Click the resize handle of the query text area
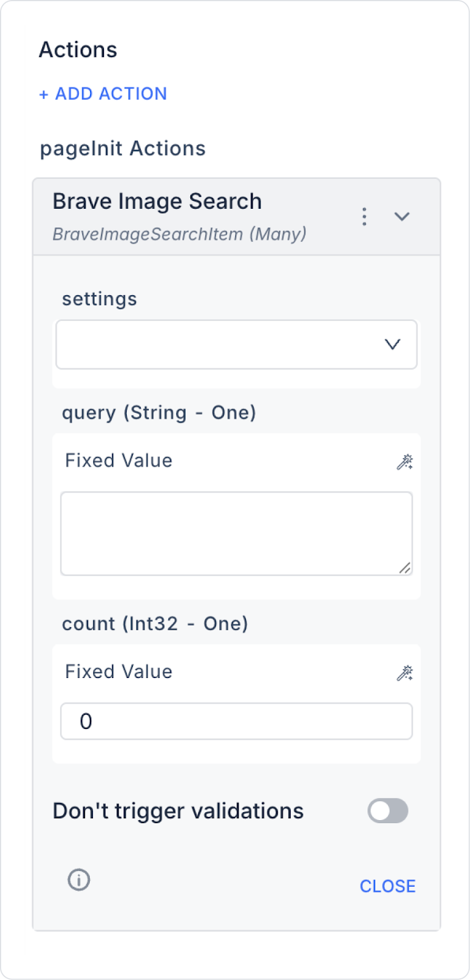Image resolution: width=470 pixels, height=980 pixels. pos(405,568)
